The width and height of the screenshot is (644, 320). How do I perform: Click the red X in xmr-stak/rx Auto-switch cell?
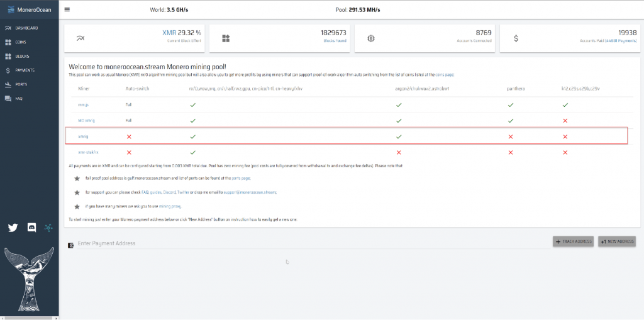point(129,152)
